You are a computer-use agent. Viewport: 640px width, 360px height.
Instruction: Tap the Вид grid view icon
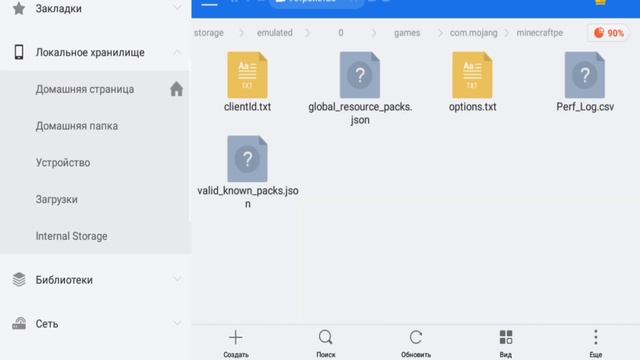click(x=506, y=338)
